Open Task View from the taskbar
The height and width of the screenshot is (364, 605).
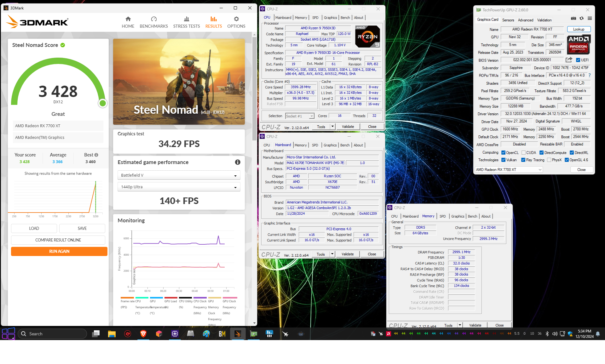coord(96,334)
